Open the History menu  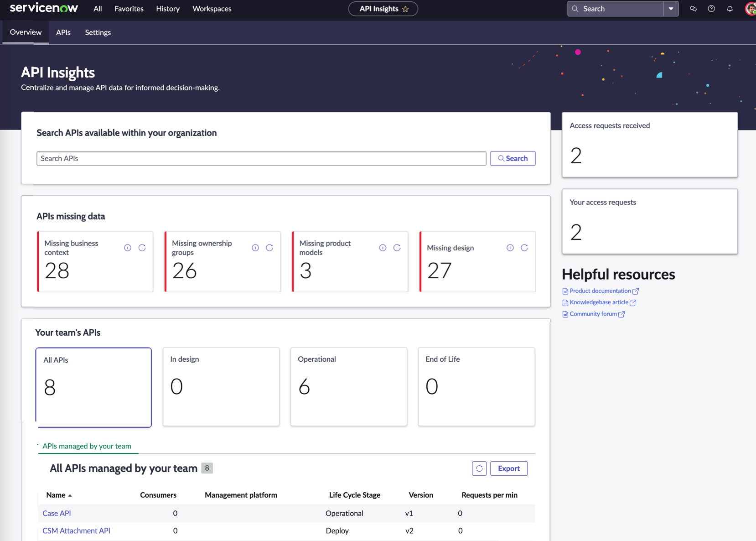coord(168,9)
